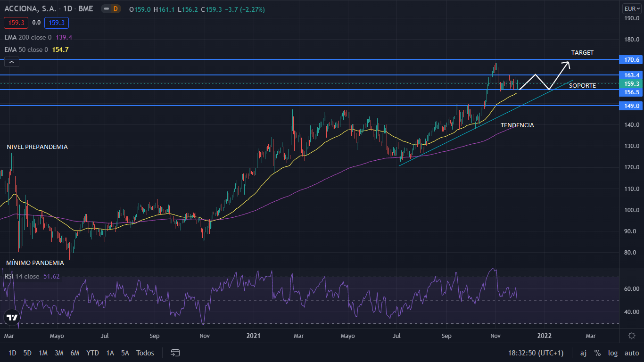Click the red 159.3 sell price box

coord(16,22)
